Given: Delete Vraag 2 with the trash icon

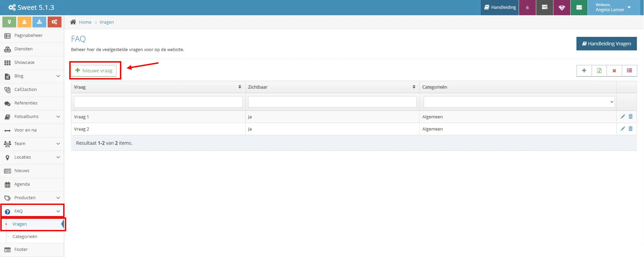Looking at the screenshot, I should pyautogui.click(x=630, y=129).
